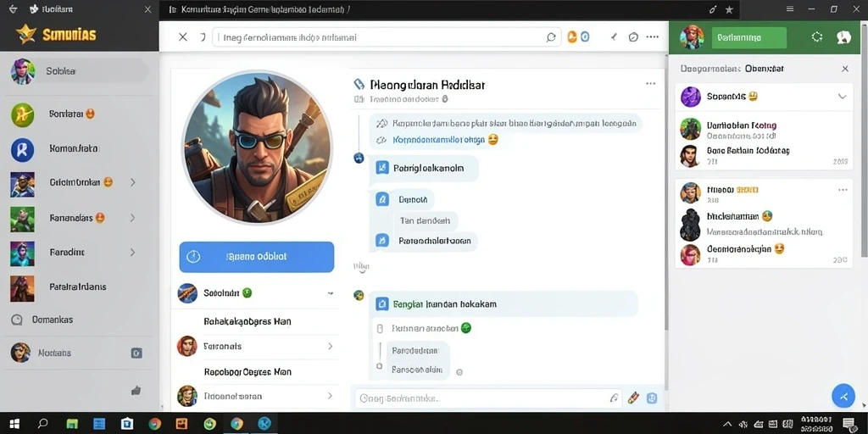Viewport: 868px width, 434px height.
Task: Click the blue floating action button
Action: [843, 397]
